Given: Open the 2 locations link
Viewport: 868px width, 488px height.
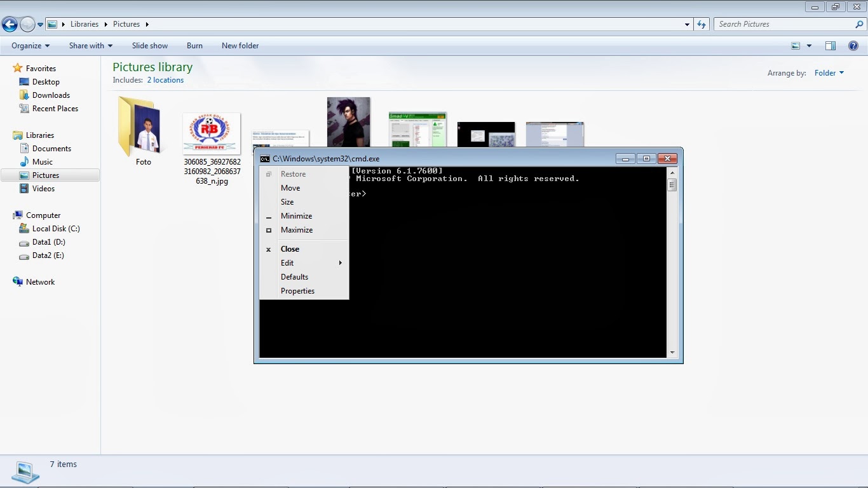Looking at the screenshot, I should (165, 80).
